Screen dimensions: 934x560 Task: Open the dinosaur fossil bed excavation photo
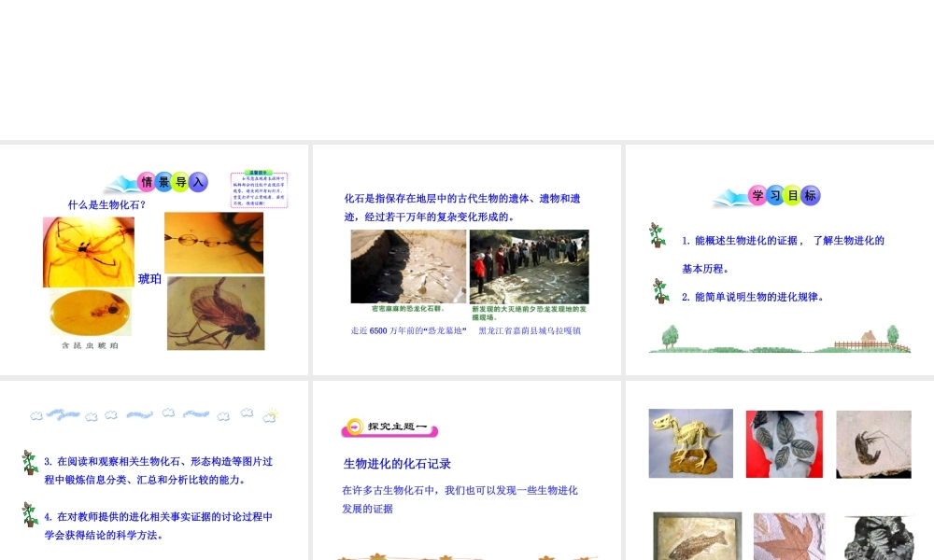pyautogui.click(x=409, y=267)
